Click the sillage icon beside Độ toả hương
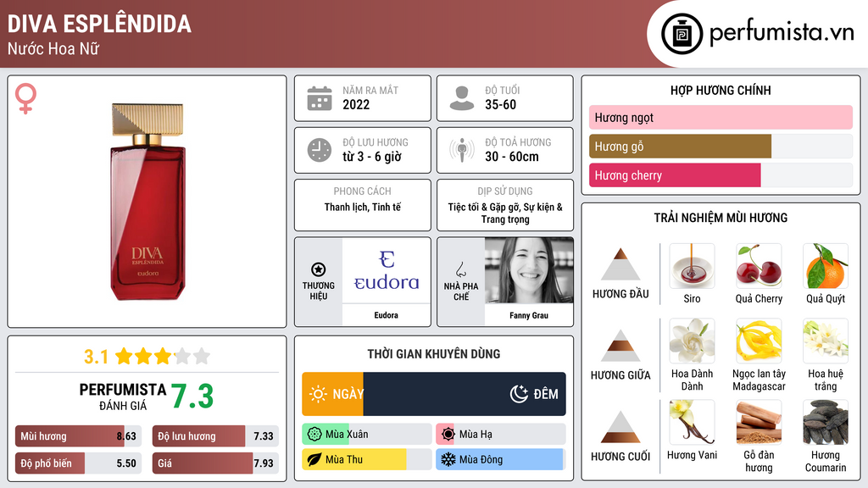868x488 pixels. coord(462,150)
